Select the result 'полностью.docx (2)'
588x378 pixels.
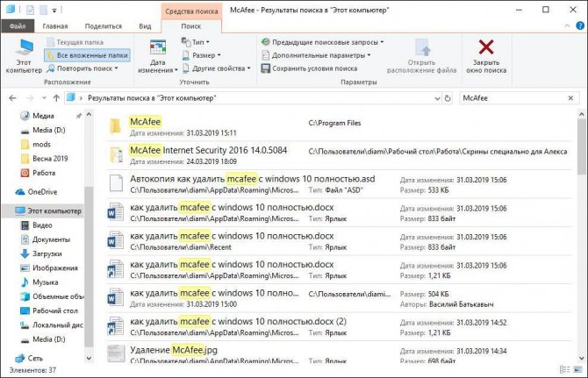pyautogui.click(x=340, y=326)
